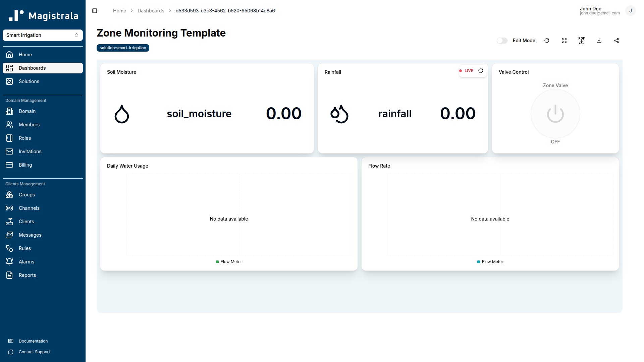
Task: Refresh the Rainfall widget data
Action: [481, 71]
